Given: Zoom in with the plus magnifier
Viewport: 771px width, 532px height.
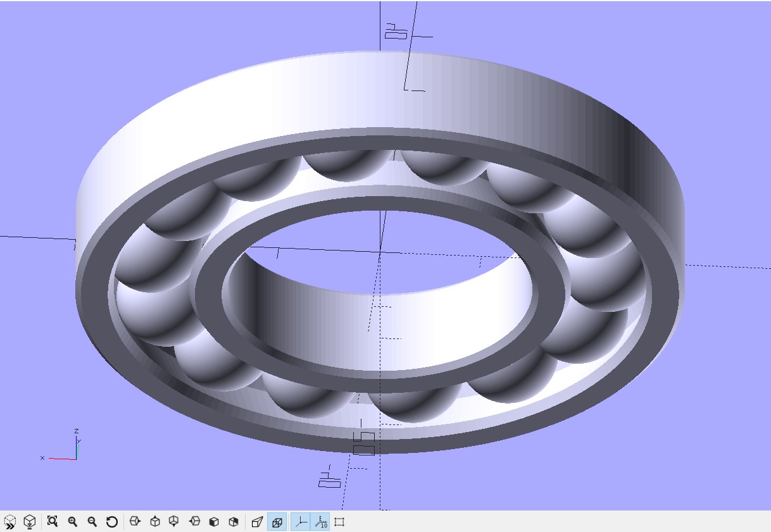Looking at the screenshot, I should [x=73, y=522].
